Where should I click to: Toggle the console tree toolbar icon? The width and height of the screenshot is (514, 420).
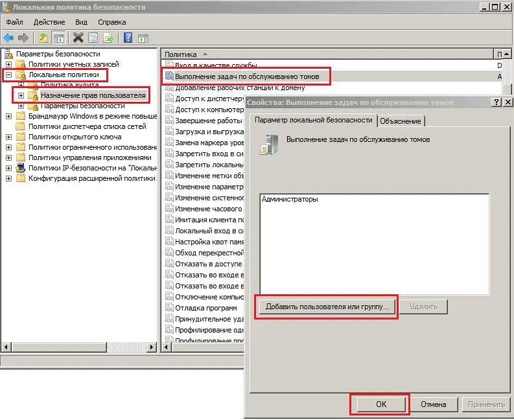pyautogui.click(x=58, y=38)
